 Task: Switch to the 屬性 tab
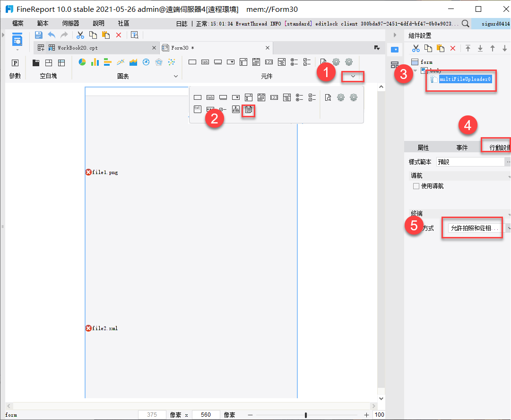click(x=423, y=148)
